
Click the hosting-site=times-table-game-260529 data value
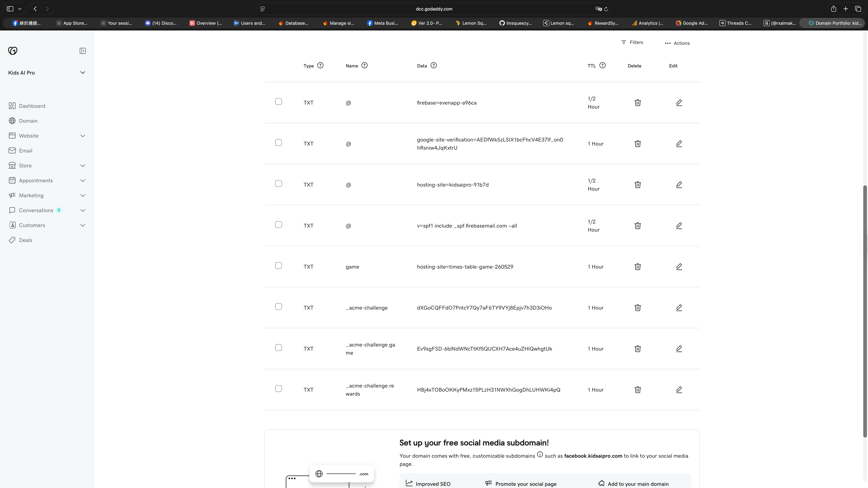click(x=465, y=267)
